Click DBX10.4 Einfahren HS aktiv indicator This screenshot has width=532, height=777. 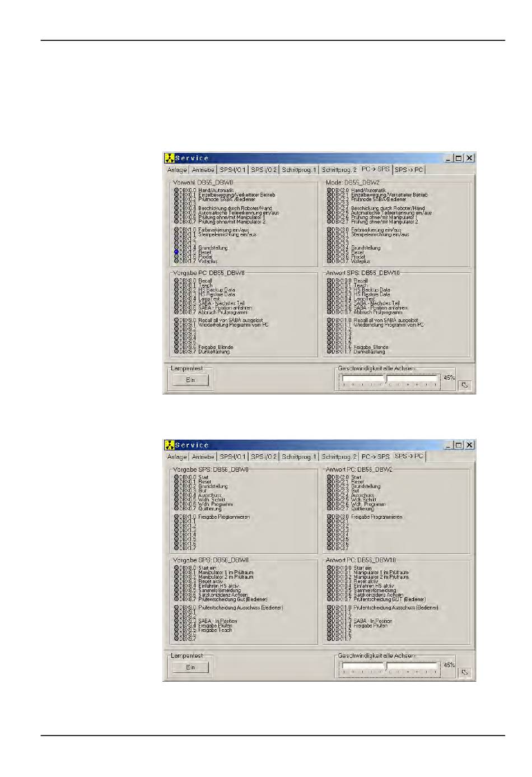[329, 586]
